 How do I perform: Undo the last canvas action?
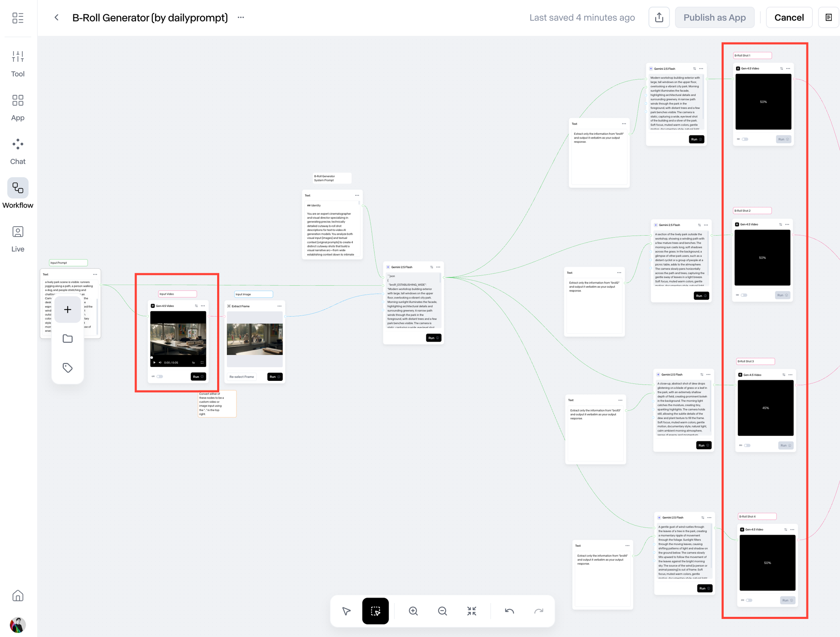click(x=509, y=611)
